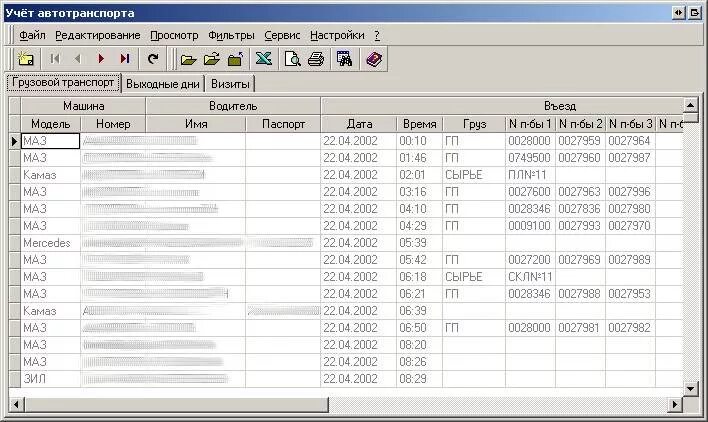Click the closed folder with up-arrow icon
The width and height of the screenshot is (708, 422).
(235, 59)
